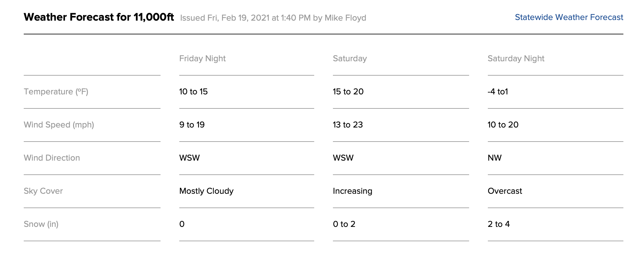Select Friday Night temperature 10 to 15
Viewport: 644px width, 260px height.
193,92
